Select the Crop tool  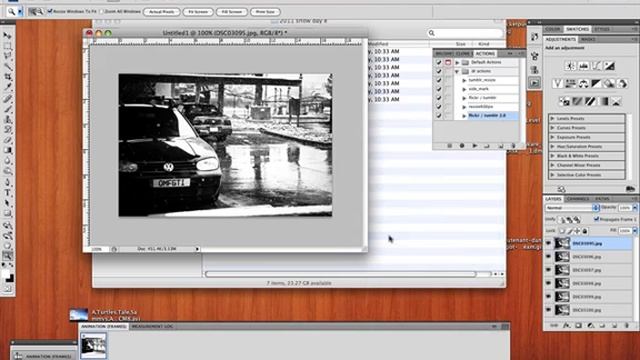pyautogui.click(x=7, y=76)
